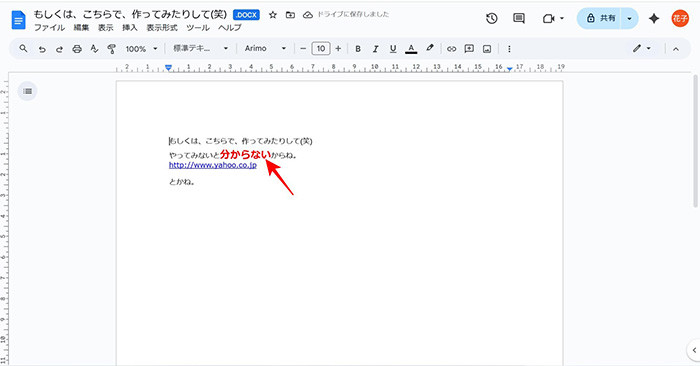Open Arimo font dropdown
The image size is (700, 366).
point(265,49)
